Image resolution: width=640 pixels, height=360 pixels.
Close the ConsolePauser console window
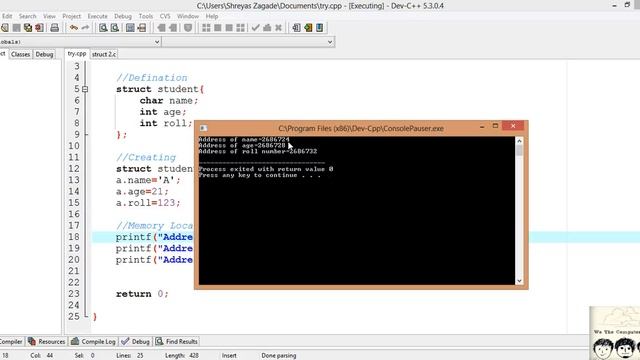pyautogui.click(x=513, y=126)
